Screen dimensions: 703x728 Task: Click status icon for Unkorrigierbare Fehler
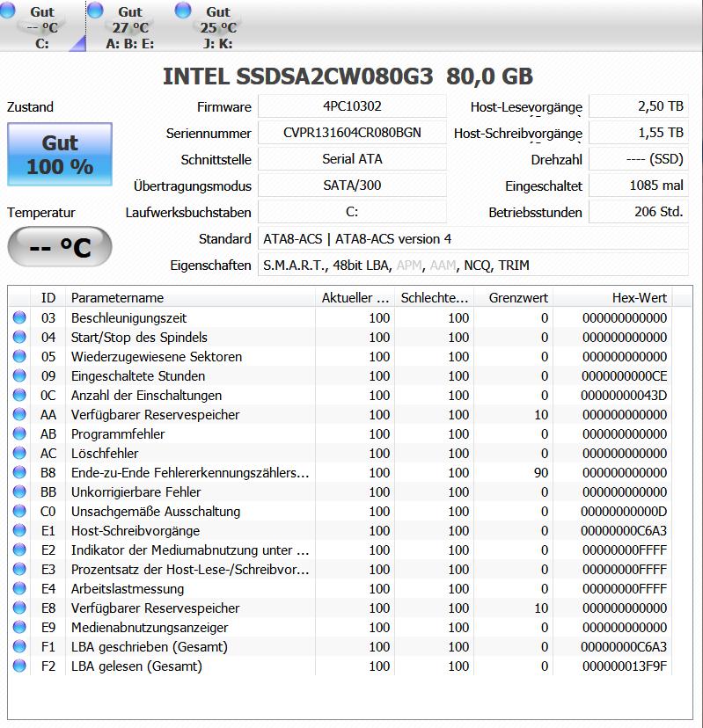point(19,491)
